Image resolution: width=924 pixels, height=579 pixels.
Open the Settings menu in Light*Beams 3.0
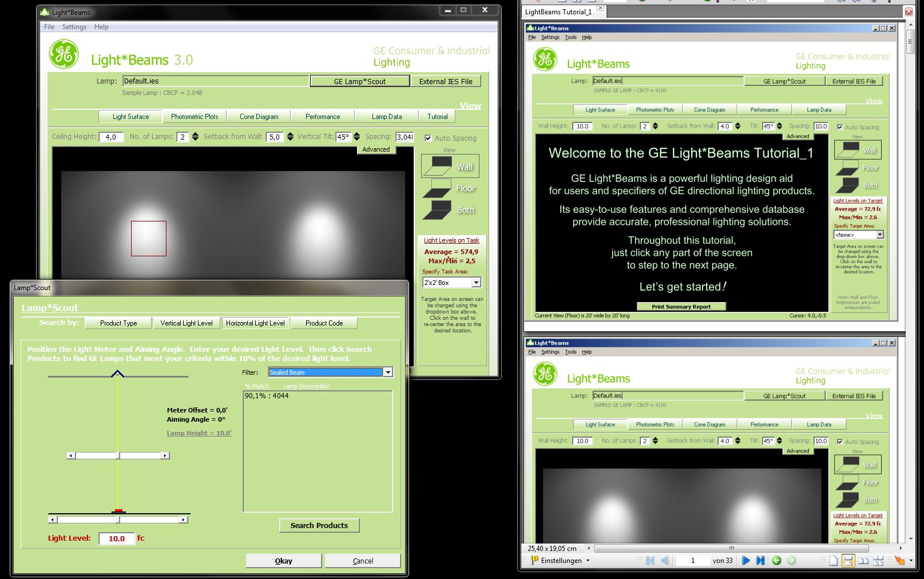74,27
